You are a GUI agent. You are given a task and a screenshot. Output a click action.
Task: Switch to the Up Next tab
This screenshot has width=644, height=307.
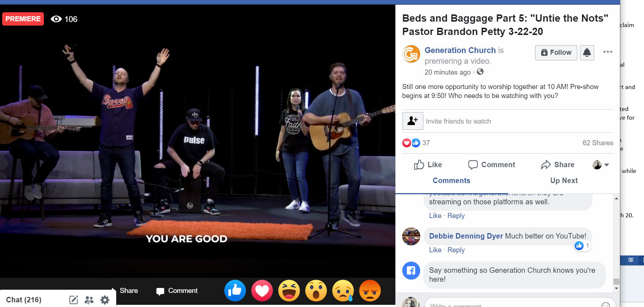pos(564,181)
